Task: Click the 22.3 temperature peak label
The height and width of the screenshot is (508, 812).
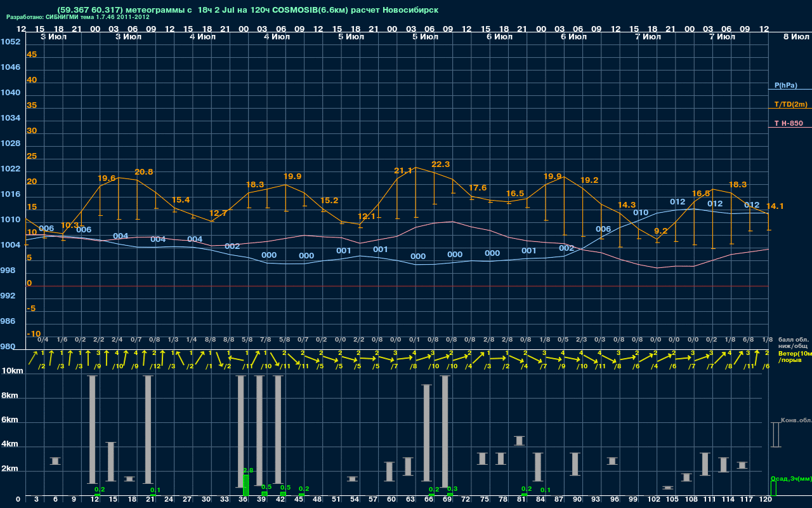Action: [440, 164]
